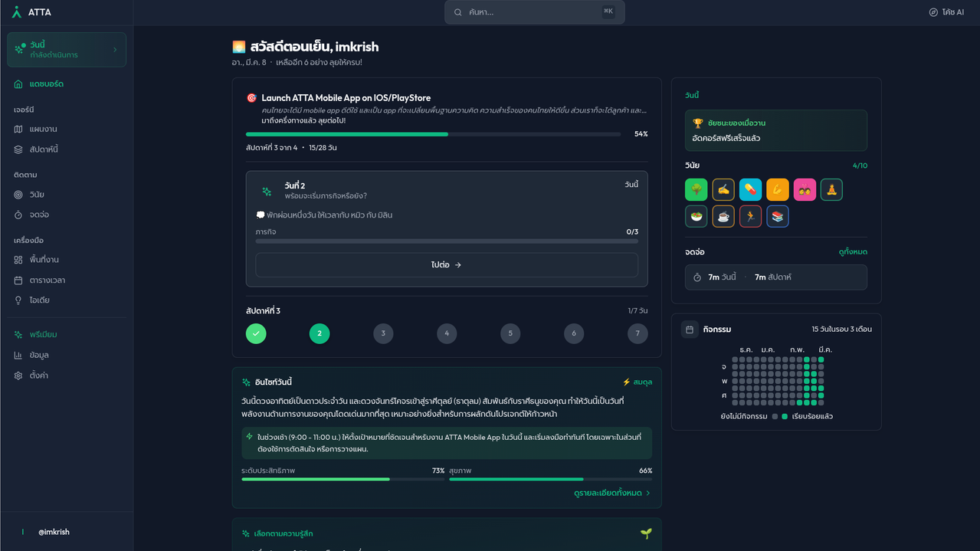
Task: Toggle the coffee cup habit tile
Action: 723,216
